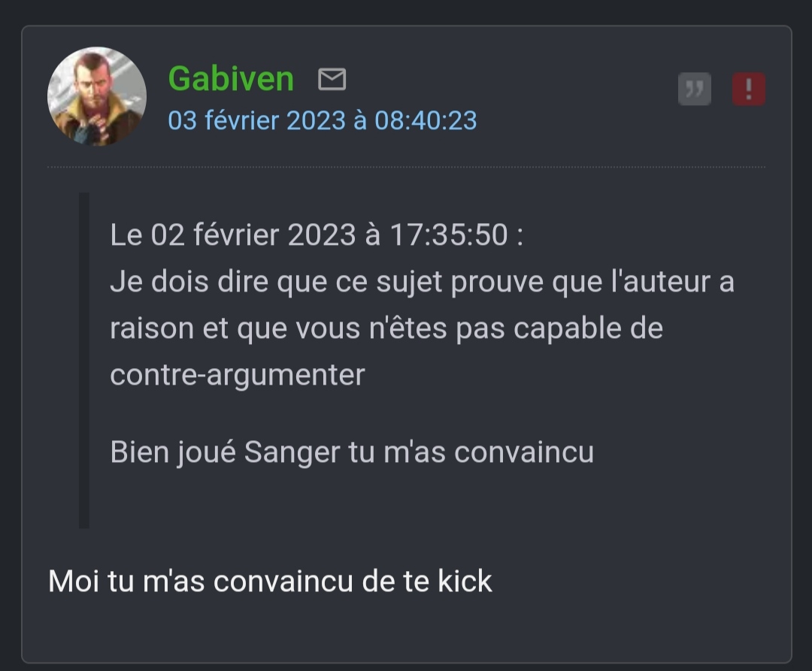Click the nested quote "Bien joué Sanger tu m'as convaincu"
The image size is (812, 671).
pos(352,452)
